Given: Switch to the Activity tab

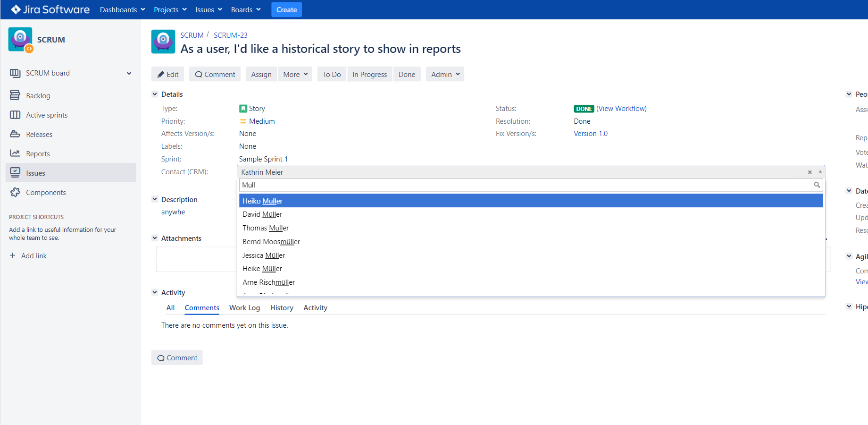Looking at the screenshot, I should 315,308.
